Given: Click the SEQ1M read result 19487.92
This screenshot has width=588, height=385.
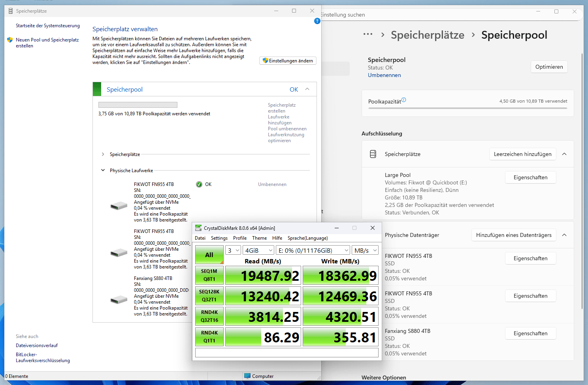Looking at the screenshot, I should coord(263,275).
